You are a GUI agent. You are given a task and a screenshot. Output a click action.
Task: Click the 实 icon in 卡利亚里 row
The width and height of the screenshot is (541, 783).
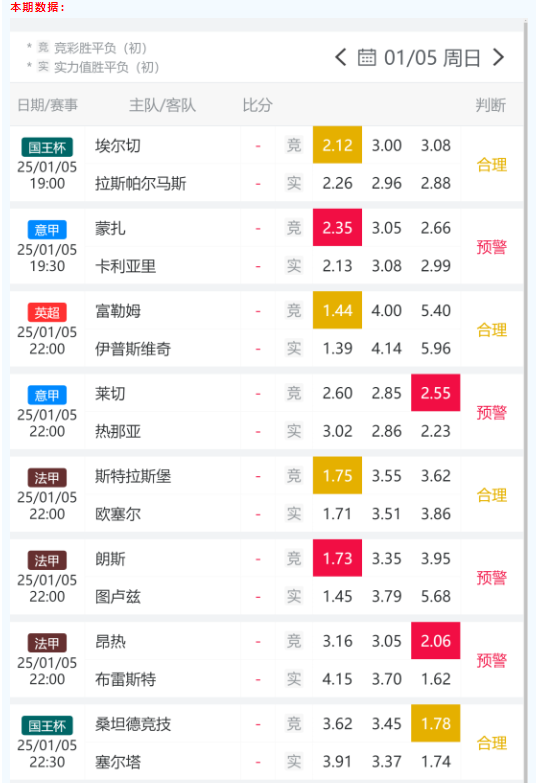(x=294, y=266)
